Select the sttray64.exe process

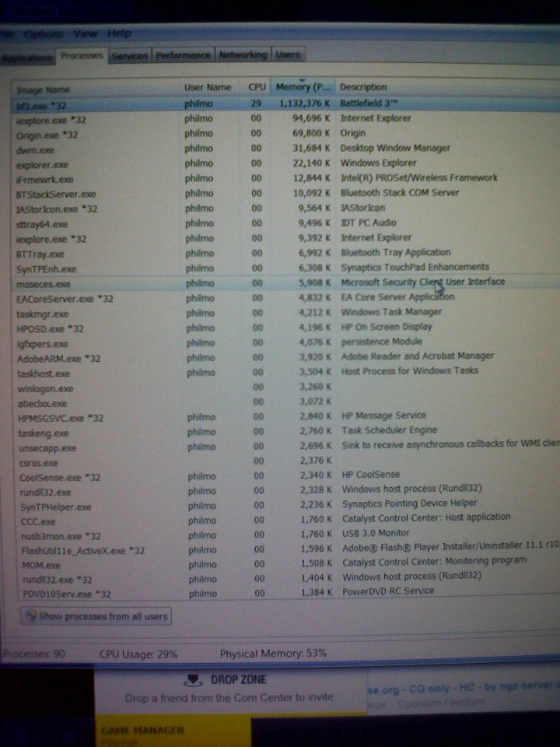(42, 224)
